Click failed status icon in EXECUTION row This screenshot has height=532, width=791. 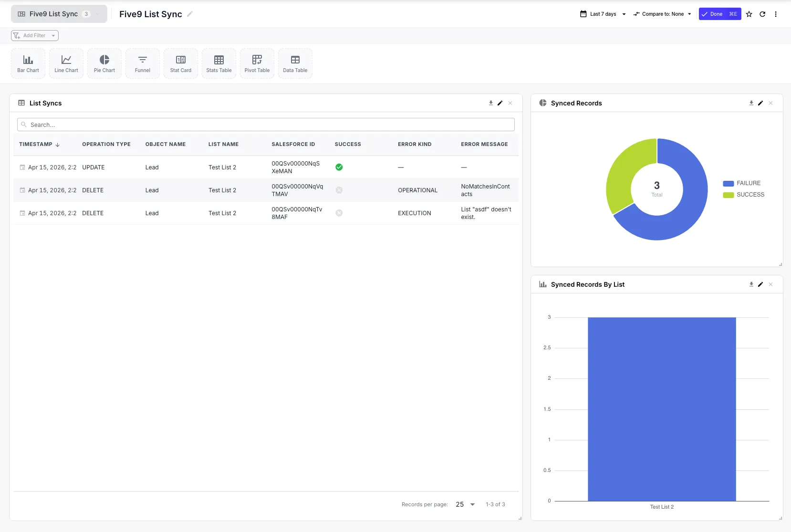pos(339,213)
